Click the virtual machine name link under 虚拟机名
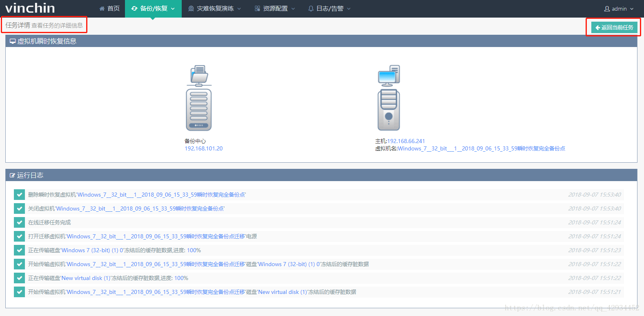This screenshot has height=316, width=644. click(x=481, y=148)
